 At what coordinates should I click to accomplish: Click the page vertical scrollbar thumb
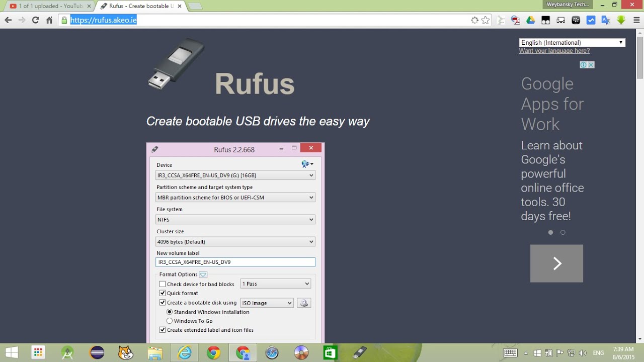pos(640,58)
